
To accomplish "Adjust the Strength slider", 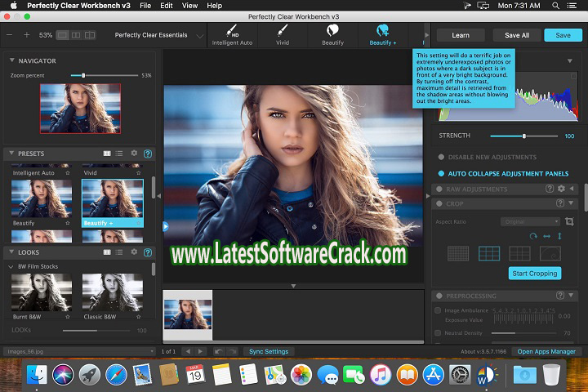I will point(523,136).
